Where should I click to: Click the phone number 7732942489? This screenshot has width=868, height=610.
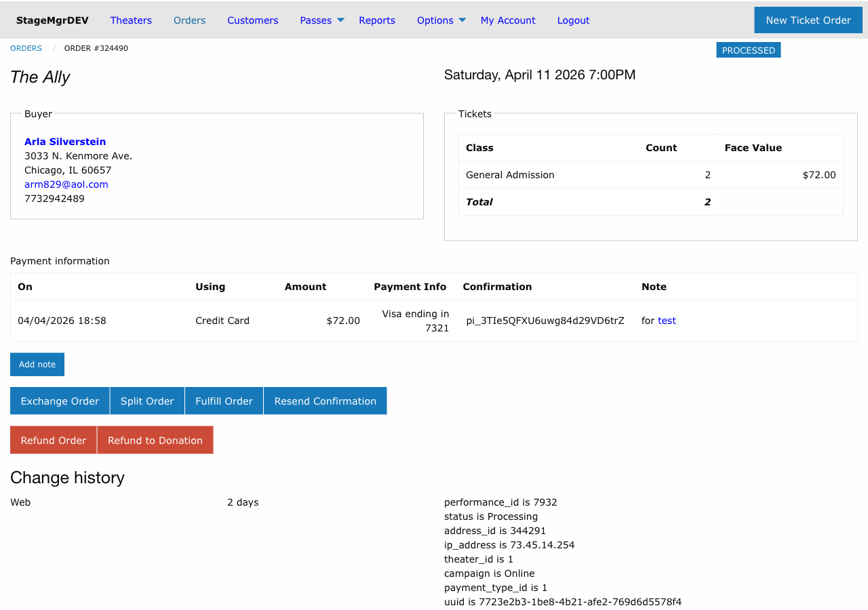tap(54, 199)
